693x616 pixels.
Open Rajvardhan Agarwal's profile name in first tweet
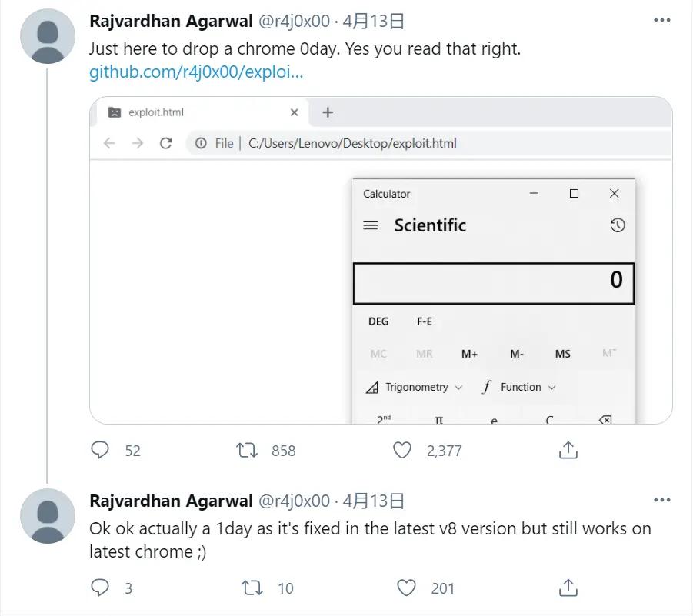(x=171, y=22)
